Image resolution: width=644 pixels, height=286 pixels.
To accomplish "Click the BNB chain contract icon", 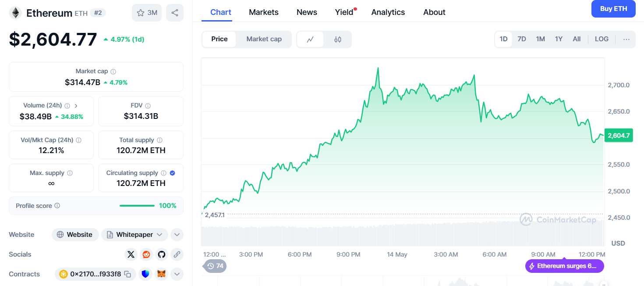I will click(64, 274).
